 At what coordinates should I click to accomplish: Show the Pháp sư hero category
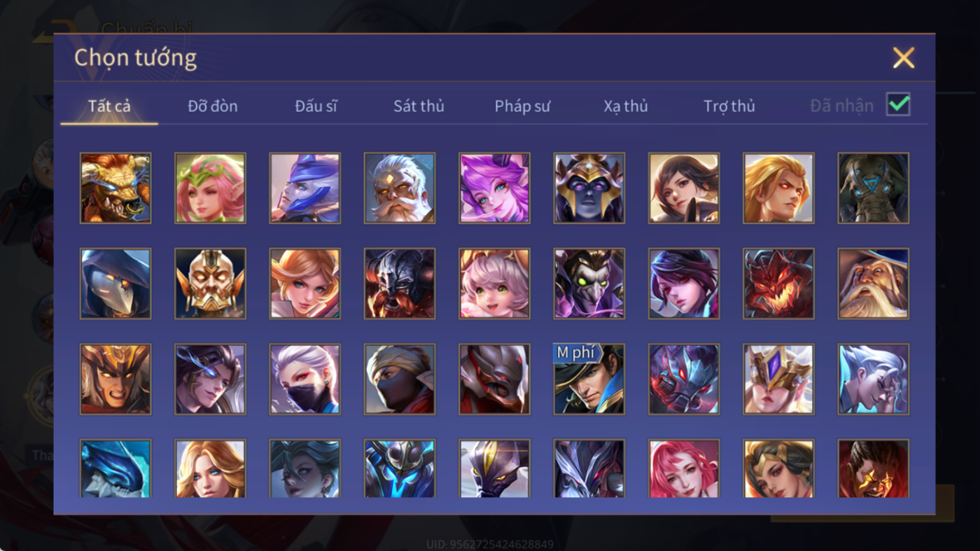(522, 106)
